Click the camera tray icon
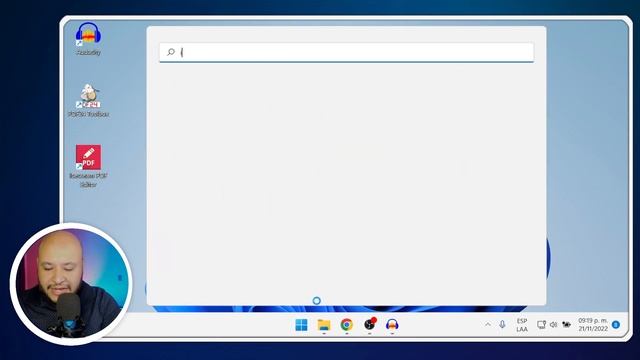The image size is (640, 360). click(566, 325)
